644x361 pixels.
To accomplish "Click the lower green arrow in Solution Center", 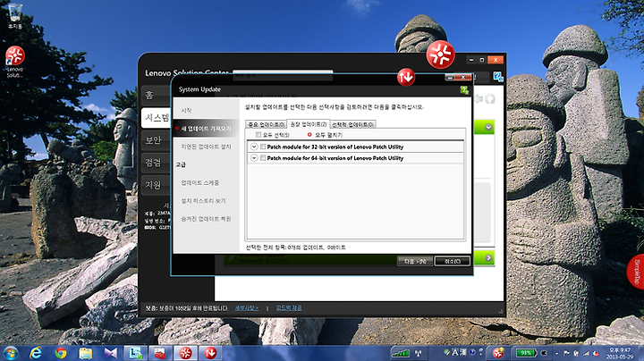I will (x=488, y=258).
